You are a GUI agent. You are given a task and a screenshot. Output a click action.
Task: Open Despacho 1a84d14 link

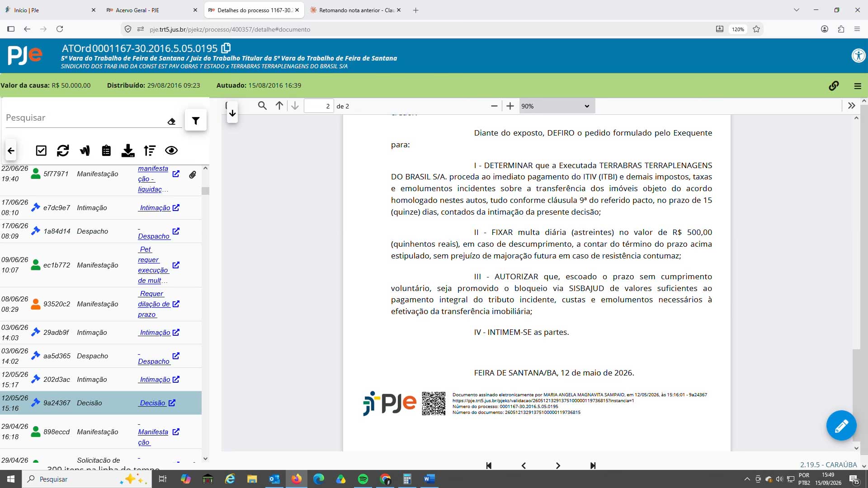coord(154,236)
